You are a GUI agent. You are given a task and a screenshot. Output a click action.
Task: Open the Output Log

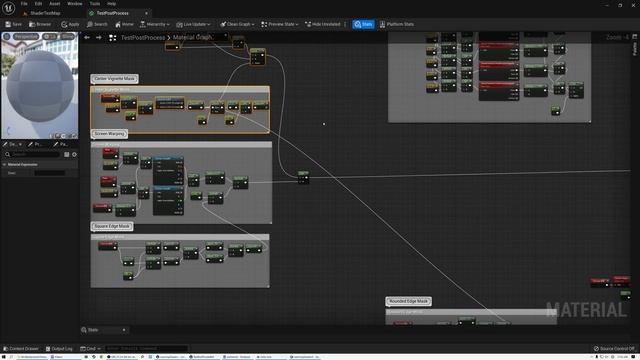pyautogui.click(x=59, y=349)
